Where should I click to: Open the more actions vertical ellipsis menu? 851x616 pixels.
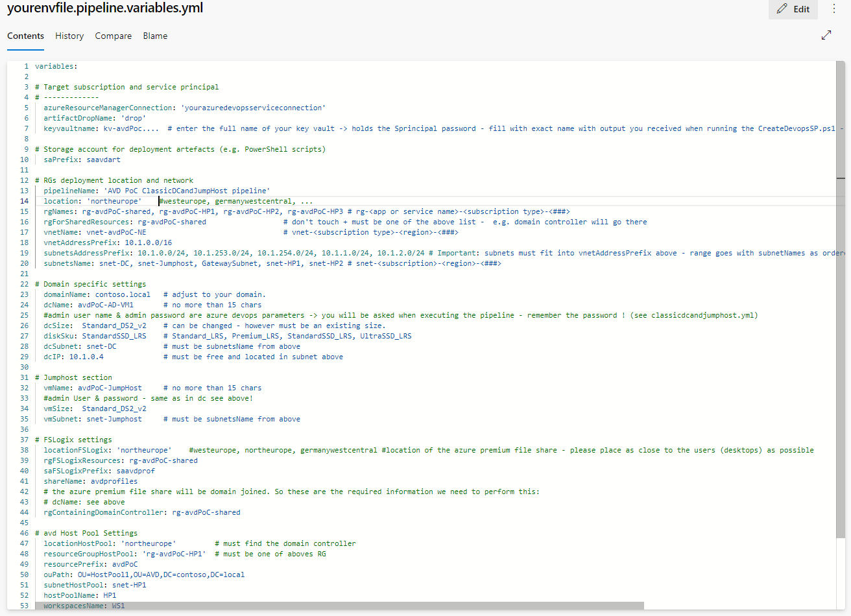834,9
